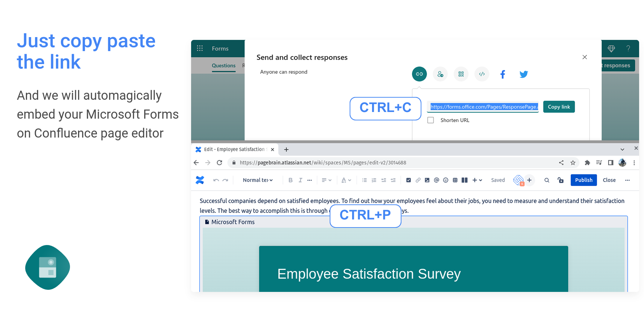
Task: Share this page from address bar
Action: 561,163
